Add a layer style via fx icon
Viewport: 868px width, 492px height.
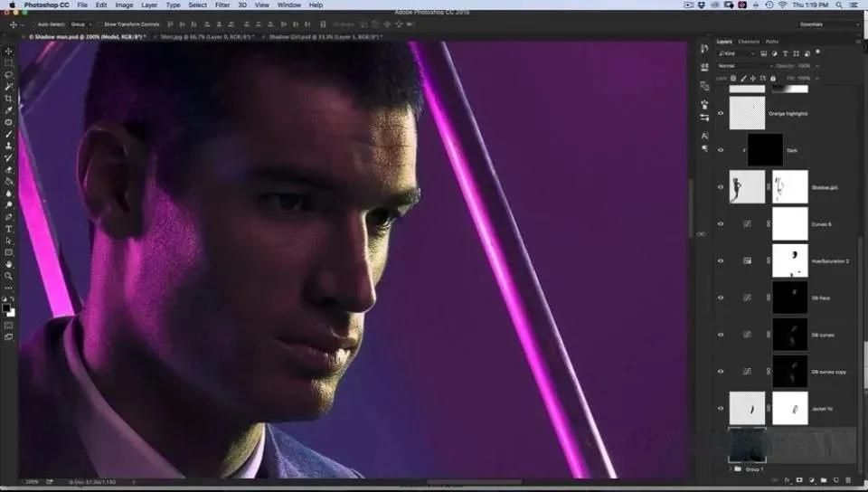pyautogui.click(x=787, y=479)
